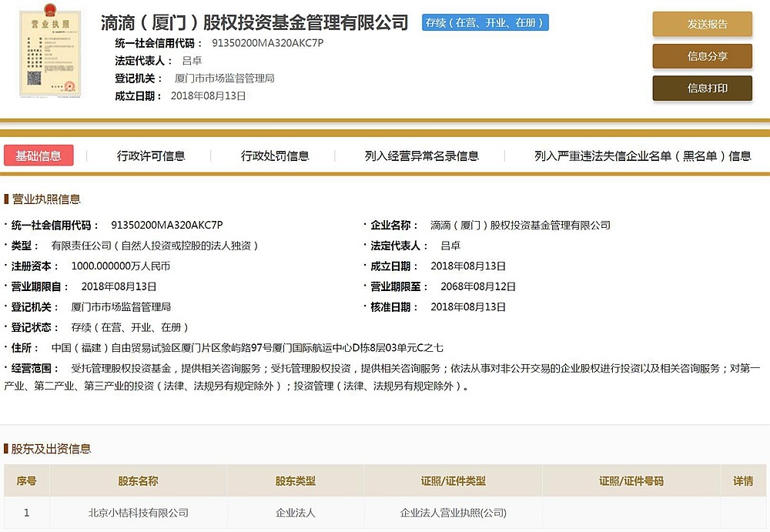The height and width of the screenshot is (532, 770).
Task: Click 法定代表人 value in license info section
Action: coord(450,246)
